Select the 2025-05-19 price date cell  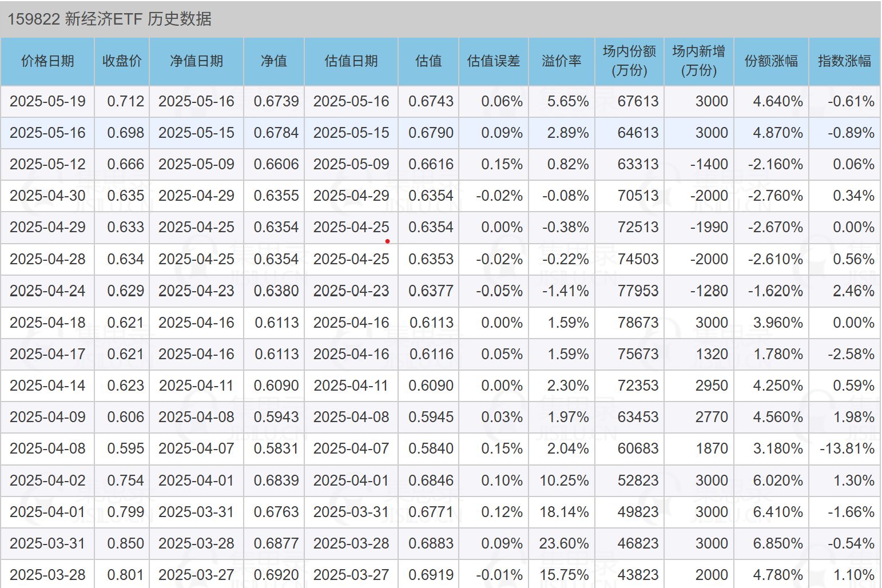pyautogui.click(x=47, y=101)
